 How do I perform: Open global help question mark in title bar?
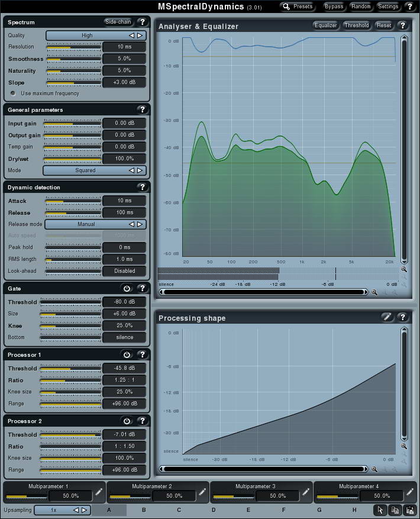click(x=410, y=7)
